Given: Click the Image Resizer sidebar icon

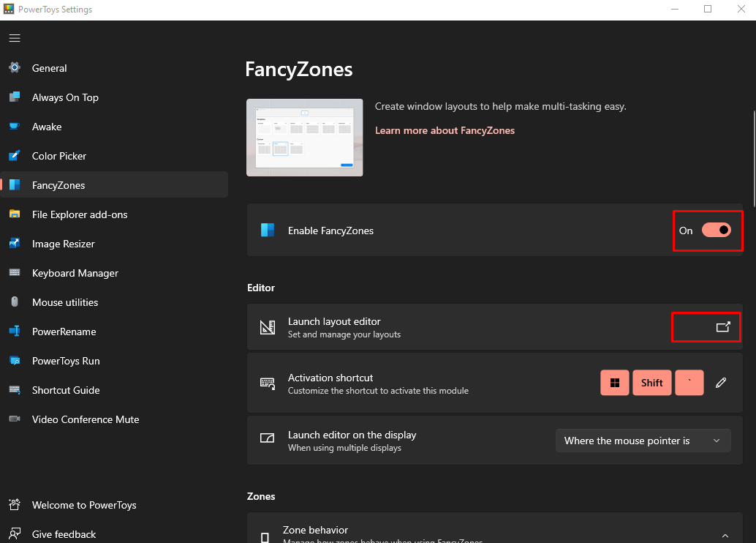Looking at the screenshot, I should [x=15, y=244].
